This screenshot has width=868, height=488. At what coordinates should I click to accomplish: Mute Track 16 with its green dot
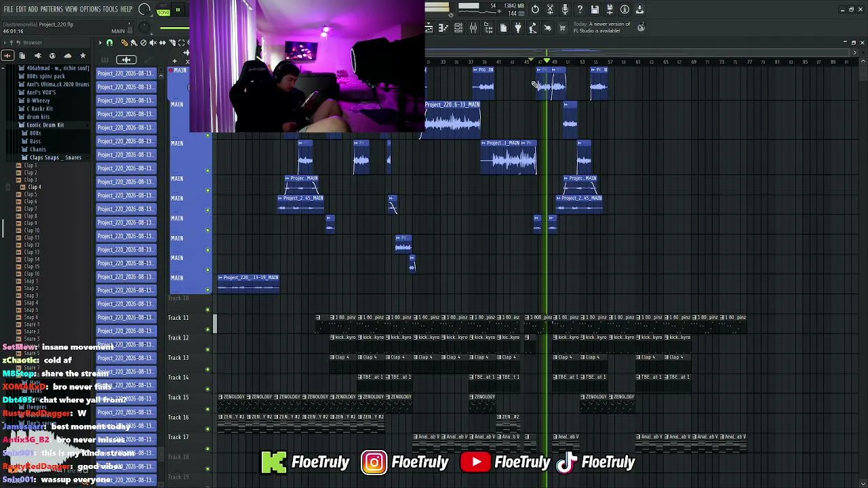tap(208, 429)
